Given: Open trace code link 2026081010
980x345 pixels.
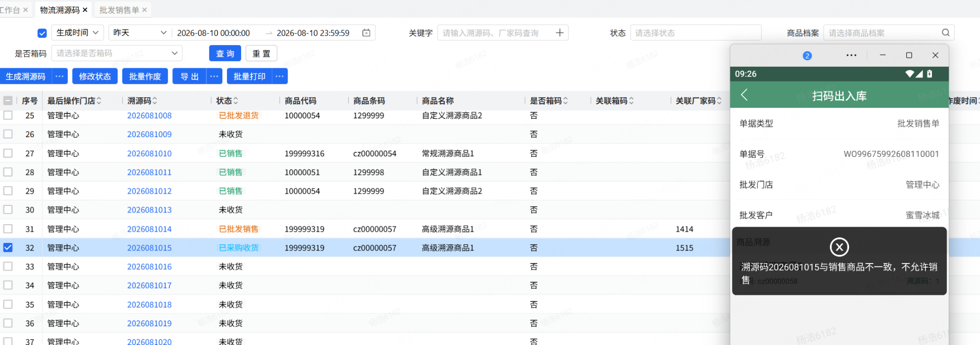Looking at the screenshot, I should [x=150, y=153].
